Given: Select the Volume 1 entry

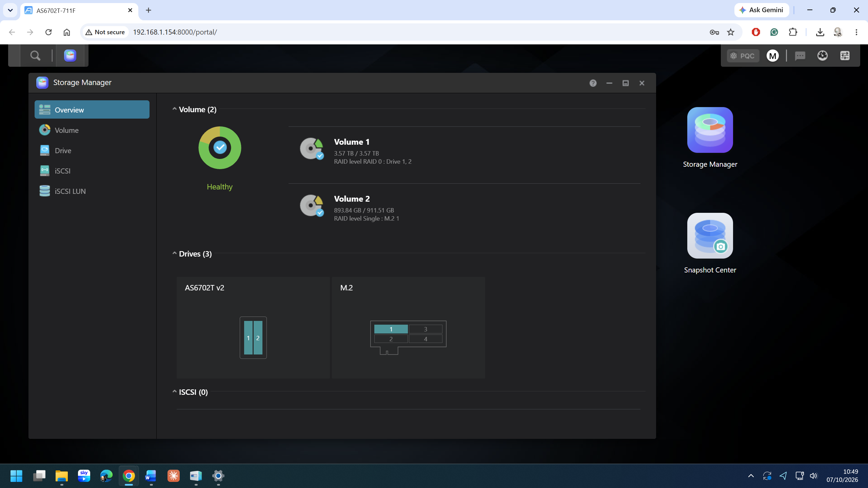Looking at the screenshot, I should (464, 150).
